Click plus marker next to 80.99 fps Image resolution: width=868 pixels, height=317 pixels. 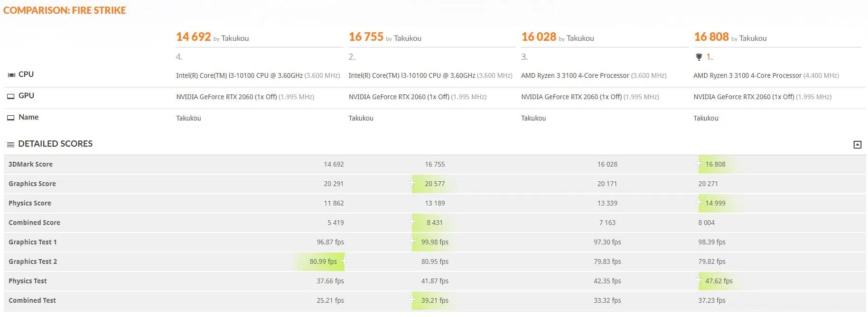pos(344,261)
